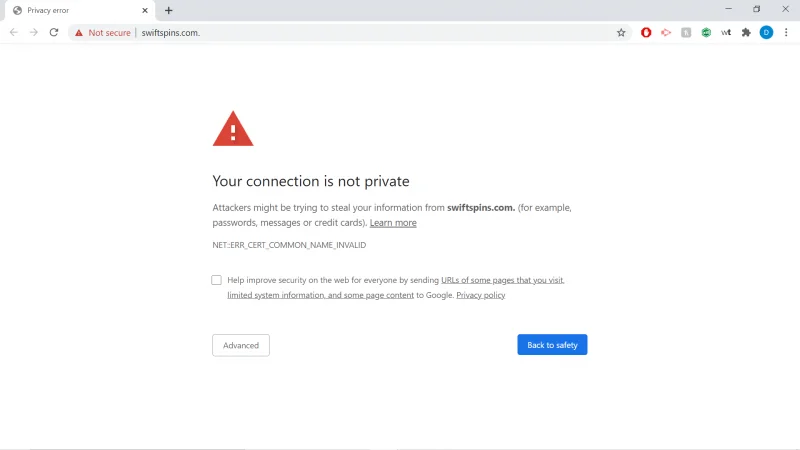The image size is (800, 450).
Task: Select the 'Privacy error' tab
Action: pos(77,11)
